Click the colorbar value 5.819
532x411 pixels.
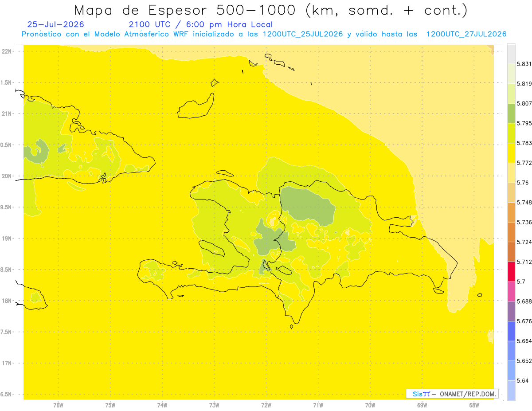pyautogui.click(x=524, y=84)
